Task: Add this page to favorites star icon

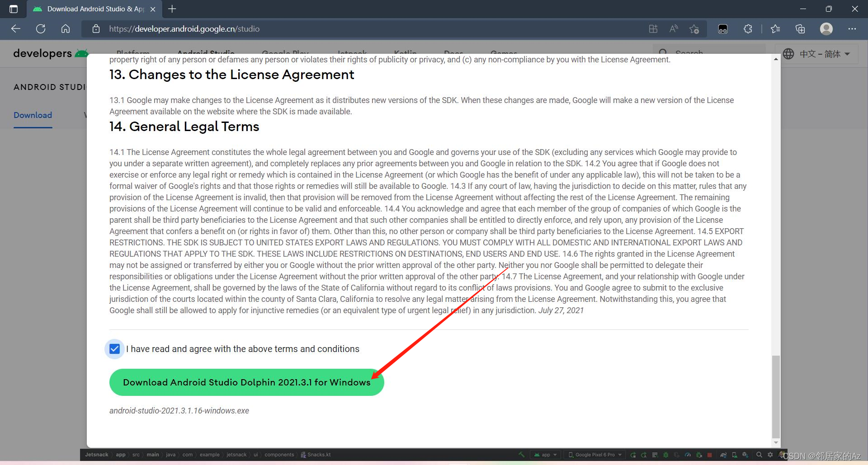Action: (x=694, y=29)
